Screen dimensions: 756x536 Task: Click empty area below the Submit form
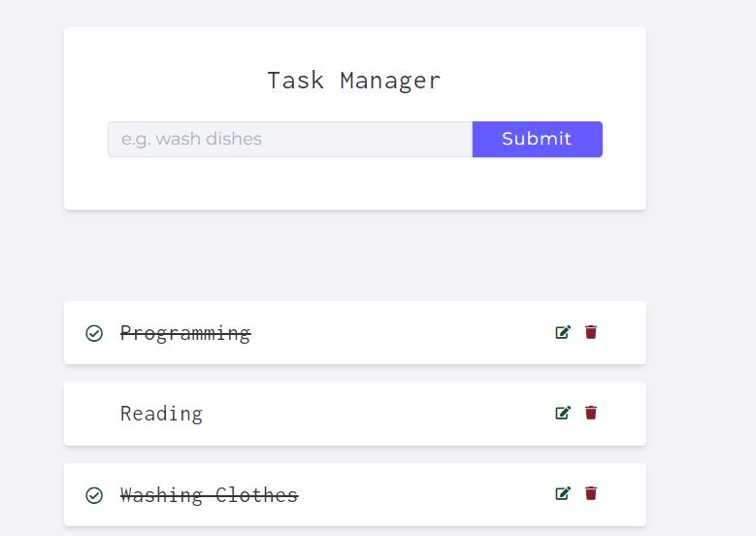pyautogui.click(x=355, y=184)
